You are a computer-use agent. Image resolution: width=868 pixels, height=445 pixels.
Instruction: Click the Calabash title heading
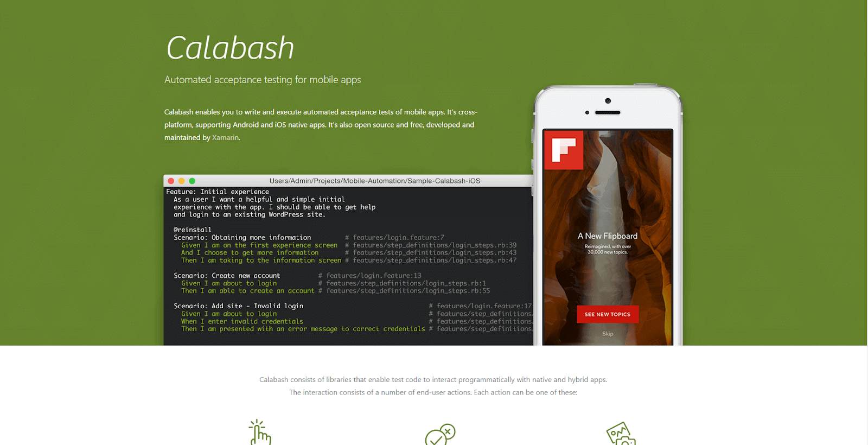(230, 48)
